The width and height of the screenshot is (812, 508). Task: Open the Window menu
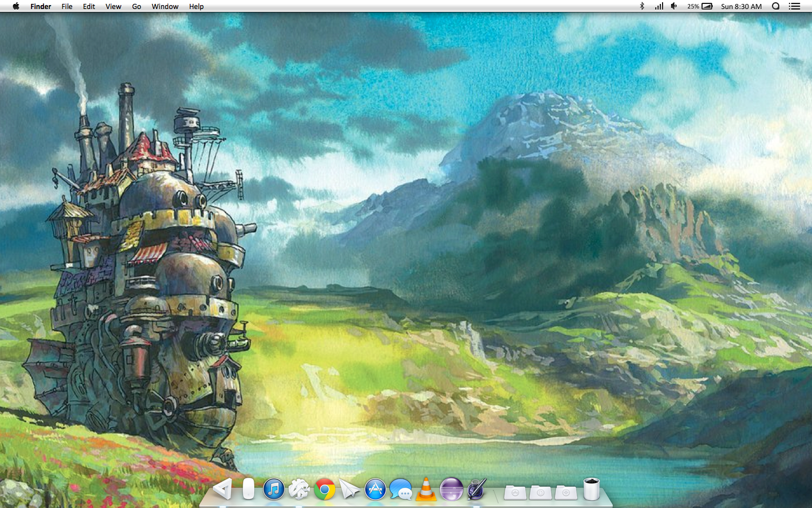(x=165, y=6)
